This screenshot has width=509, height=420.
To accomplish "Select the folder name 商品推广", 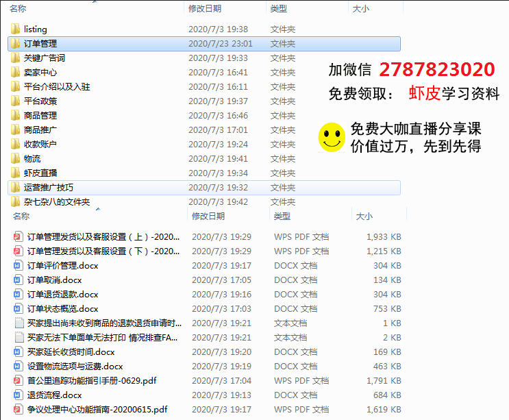I will (x=40, y=129).
